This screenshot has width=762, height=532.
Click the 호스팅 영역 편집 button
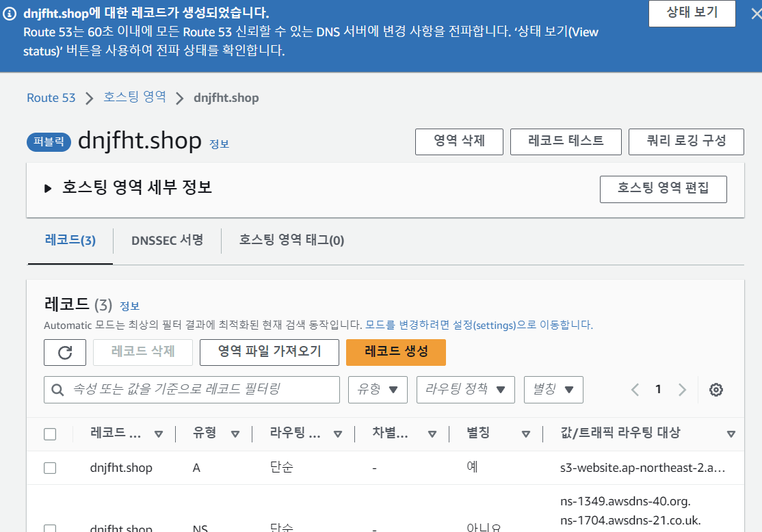click(x=664, y=189)
